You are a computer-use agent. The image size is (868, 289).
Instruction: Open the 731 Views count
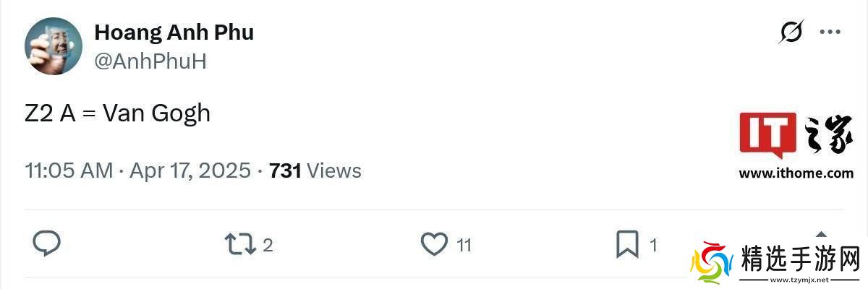pos(315,171)
